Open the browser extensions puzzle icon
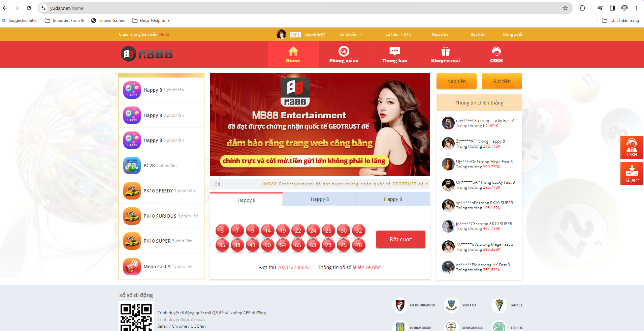Viewport: 644px width, 331px height. [582, 8]
